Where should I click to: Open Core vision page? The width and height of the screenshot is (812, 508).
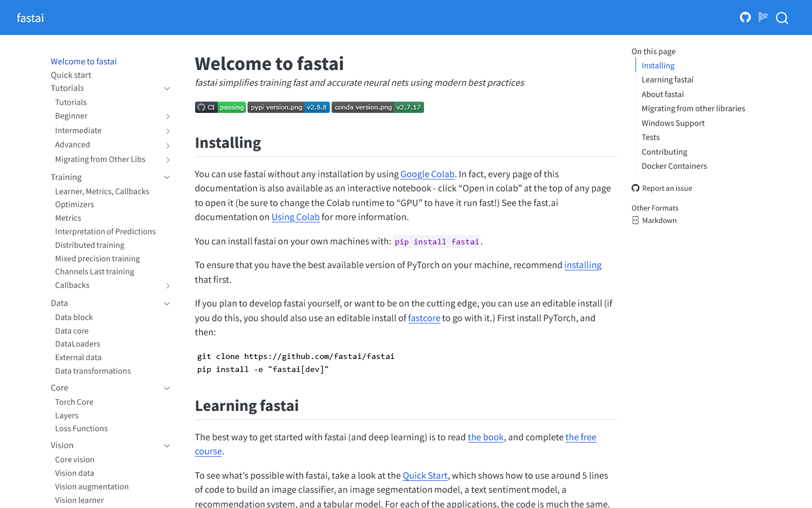click(75, 459)
